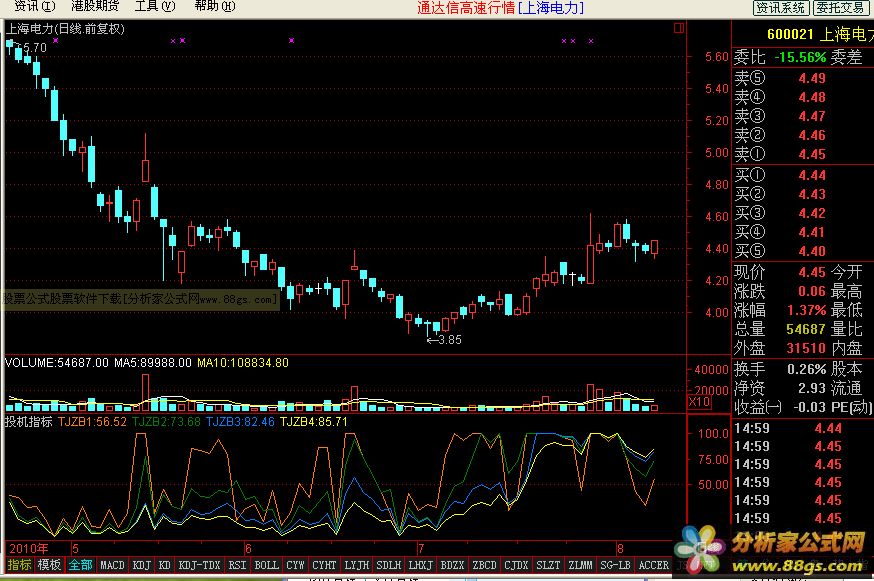This screenshot has width=874, height=581.
Task: Click the 委托交易 button
Action: point(840,7)
